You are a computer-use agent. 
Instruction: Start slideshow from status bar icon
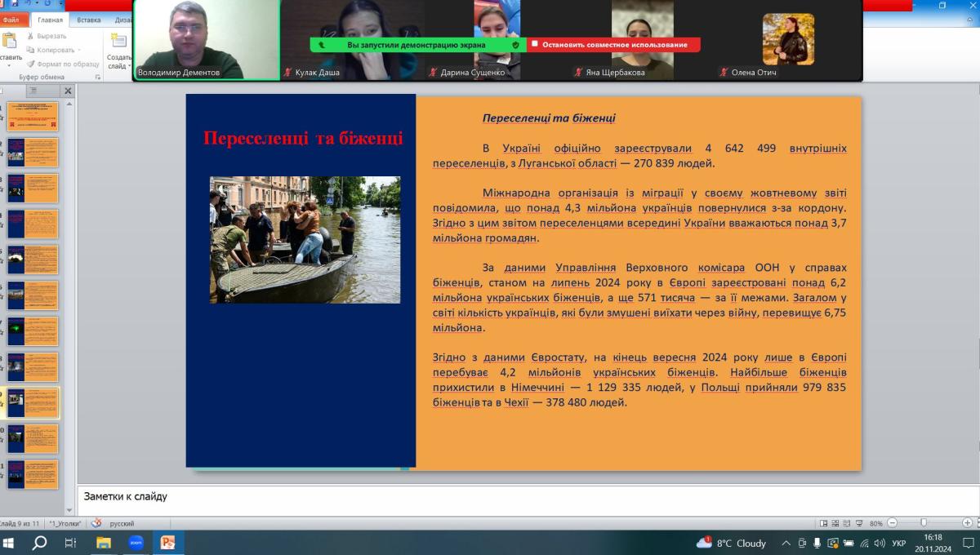coord(859,523)
